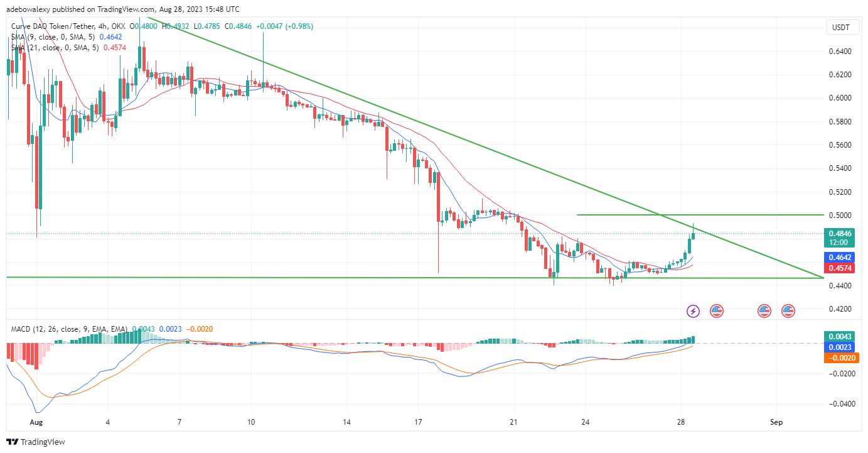Click the third US flag event icon
868x453 pixels.
pyautogui.click(x=788, y=310)
